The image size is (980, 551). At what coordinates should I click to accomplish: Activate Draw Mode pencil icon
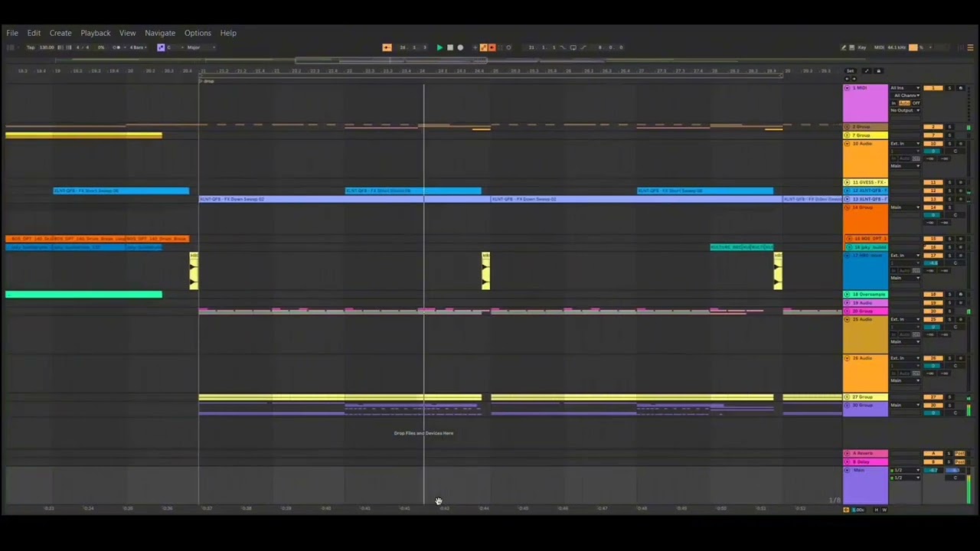[x=844, y=47]
